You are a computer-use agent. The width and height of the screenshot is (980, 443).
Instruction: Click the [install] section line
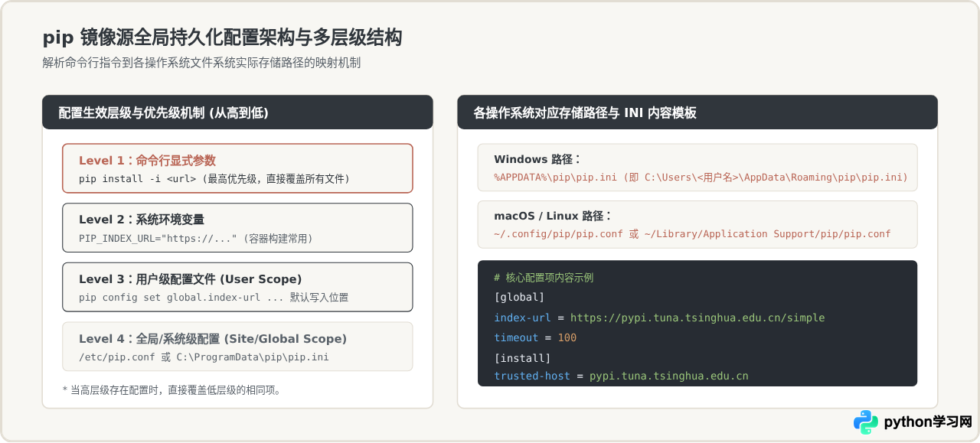click(522, 358)
